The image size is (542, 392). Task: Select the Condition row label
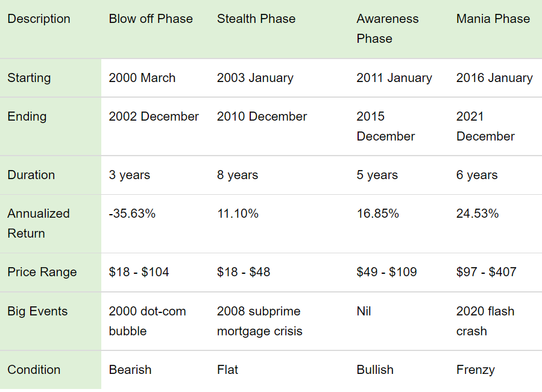coord(34,370)
